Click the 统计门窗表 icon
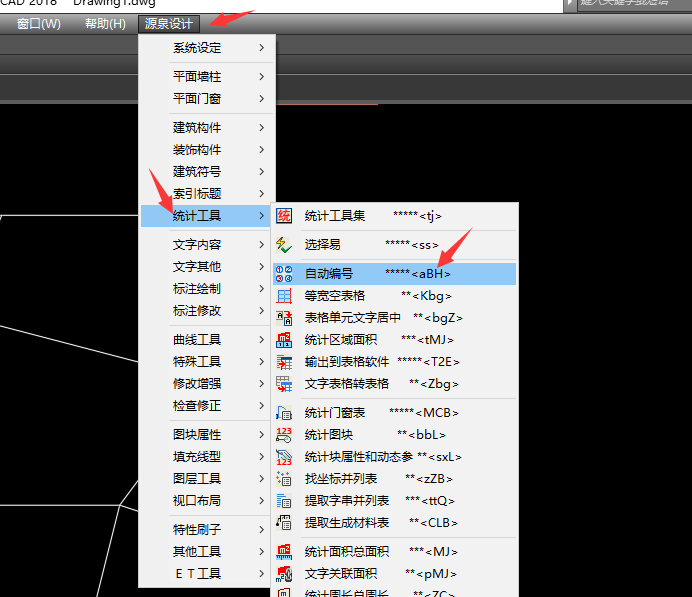The height and width of the screenshot is (597, 692). click(x=284, y=413)
